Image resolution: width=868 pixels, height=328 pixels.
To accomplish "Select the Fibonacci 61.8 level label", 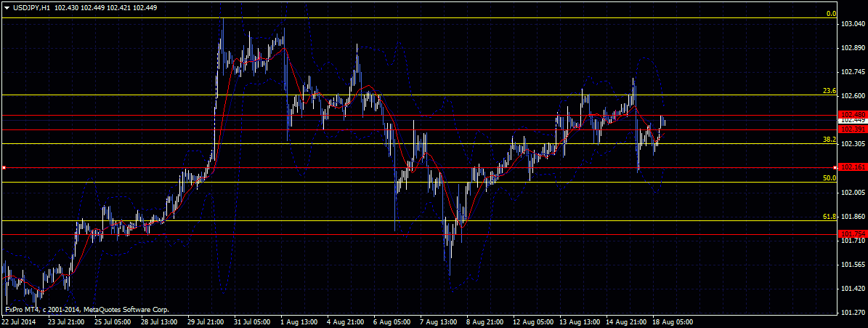I will 829,216.
